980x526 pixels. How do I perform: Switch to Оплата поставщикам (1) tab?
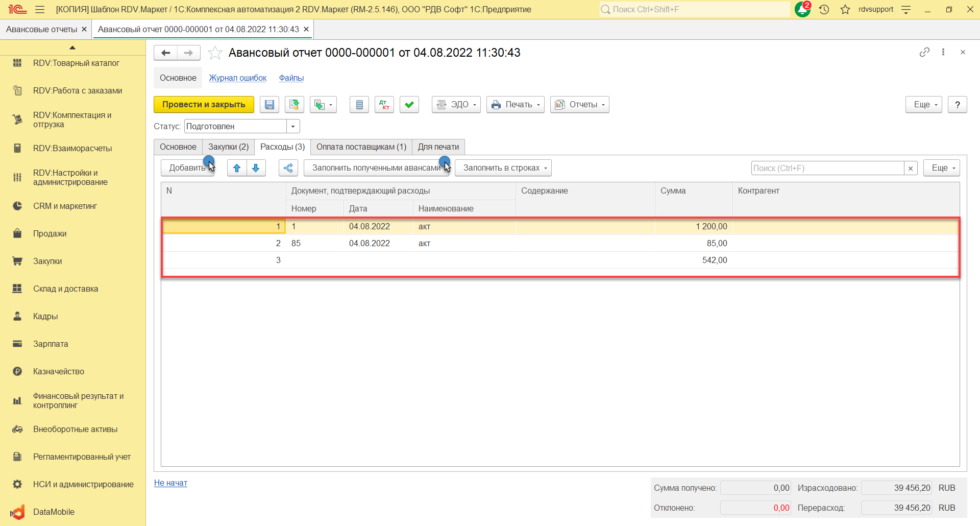(361, 147)
